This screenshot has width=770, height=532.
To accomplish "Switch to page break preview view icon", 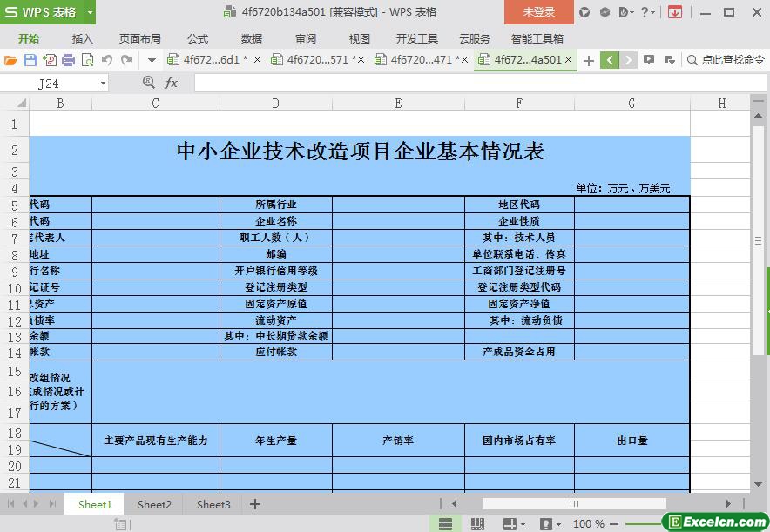I will (x=477, y=523).
